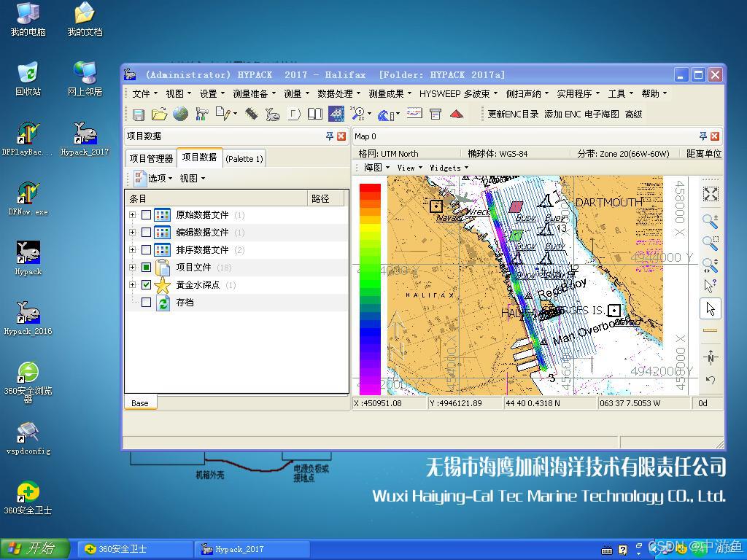Open the 选项 dropdown in project panel

tap(153, 178)
